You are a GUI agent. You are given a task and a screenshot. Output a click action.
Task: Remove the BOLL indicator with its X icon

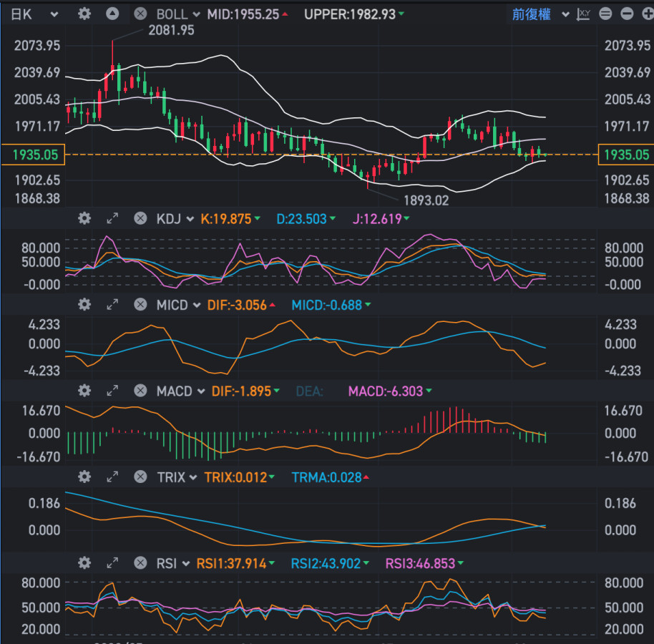coord(140,14)
